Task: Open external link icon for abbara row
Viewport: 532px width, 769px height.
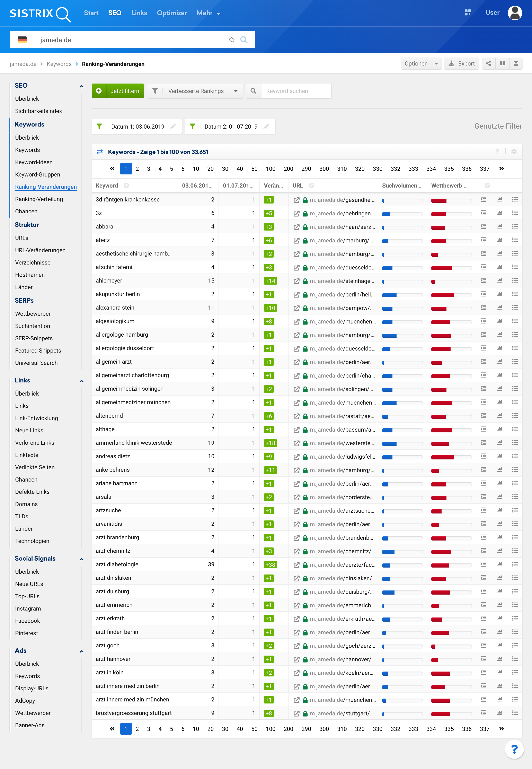Action: tap(296, 227)
